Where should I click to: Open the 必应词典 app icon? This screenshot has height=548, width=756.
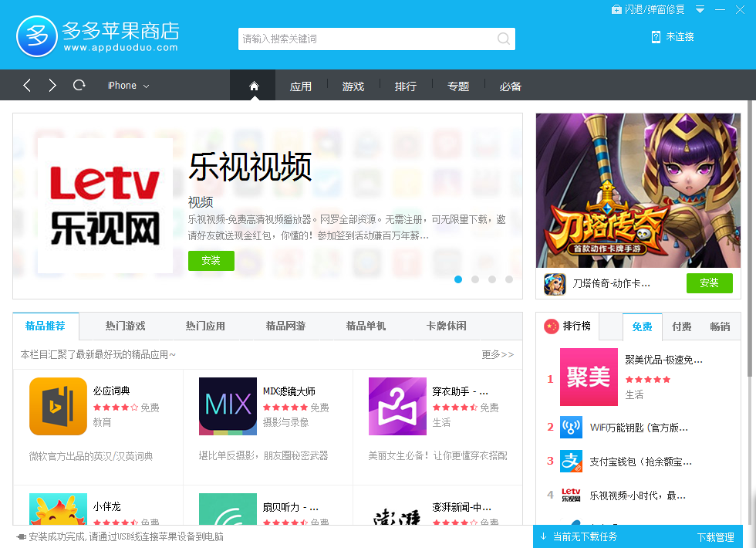58,406
